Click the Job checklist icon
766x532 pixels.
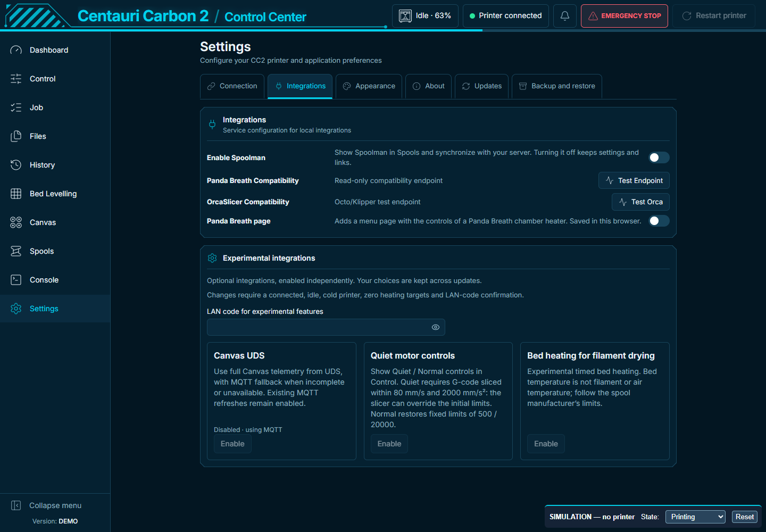[x=16, y=107]
